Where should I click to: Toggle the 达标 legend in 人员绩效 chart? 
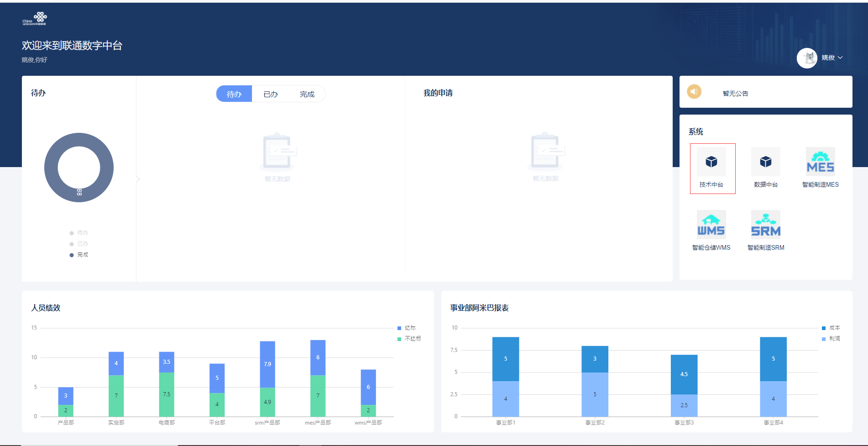407,328
